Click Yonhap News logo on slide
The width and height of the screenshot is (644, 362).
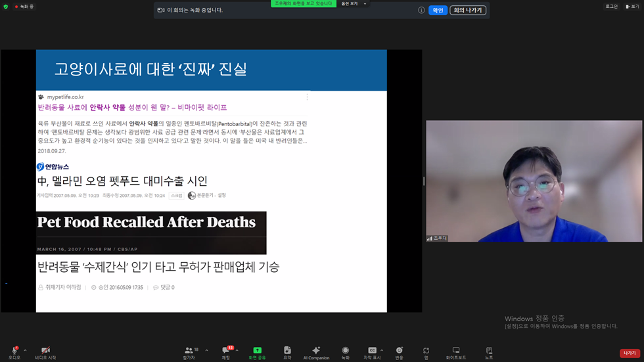point(53,167)
